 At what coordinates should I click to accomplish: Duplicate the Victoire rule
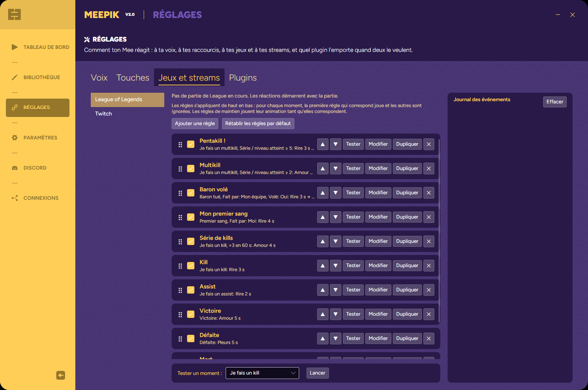pos(407,314)
